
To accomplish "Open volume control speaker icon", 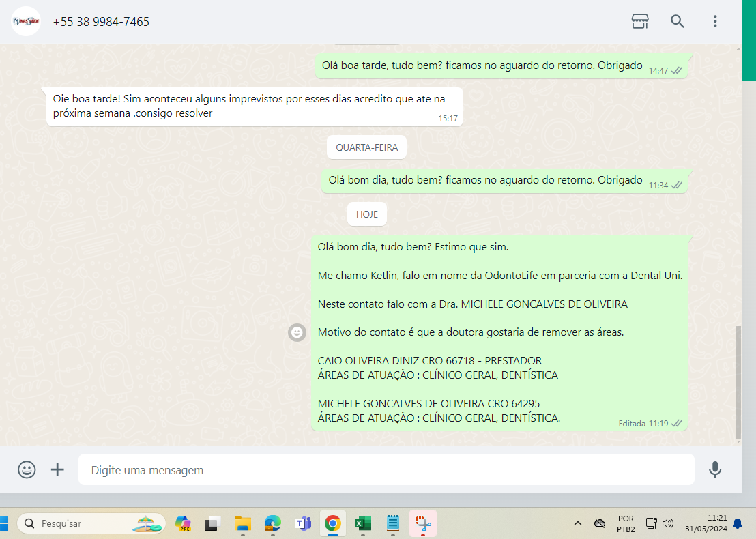I will 668,523.
